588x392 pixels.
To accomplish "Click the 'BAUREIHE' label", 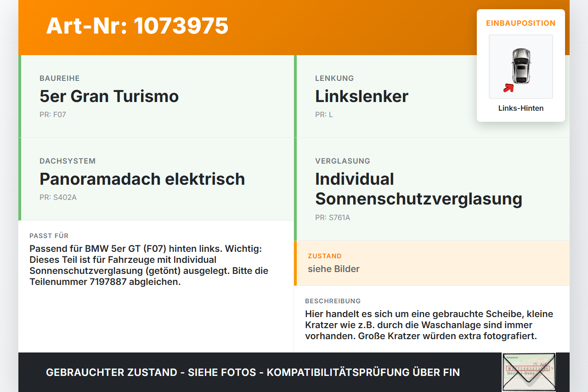I will point(60,79).
